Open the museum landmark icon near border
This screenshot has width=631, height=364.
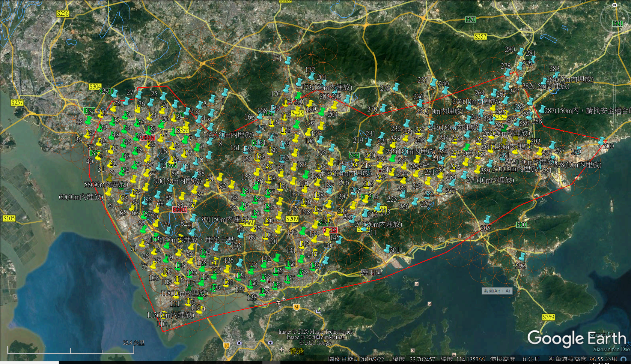pos(278,303)
